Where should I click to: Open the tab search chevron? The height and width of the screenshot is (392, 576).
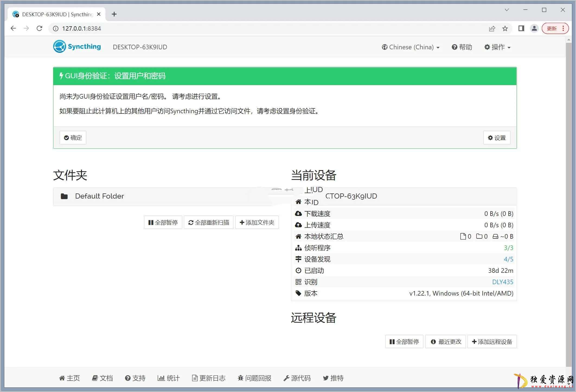(507, 10)
